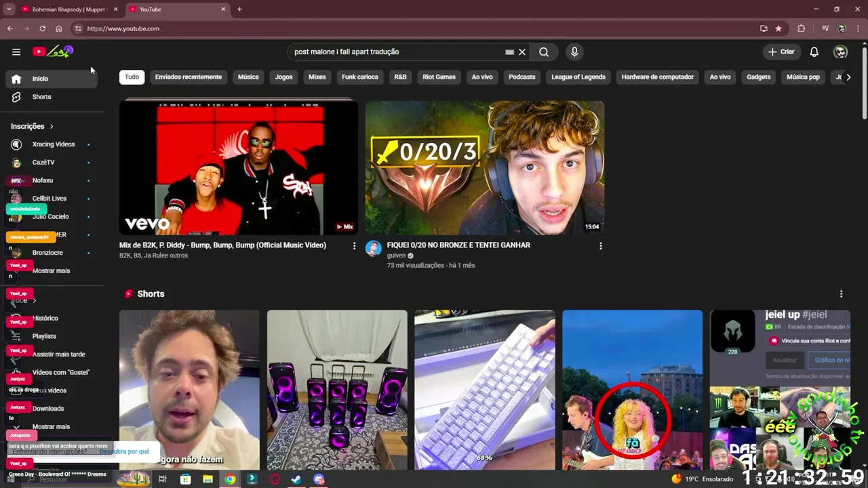Open options for FIQUEI 0/20 video
The height and width of the screenshot is (488, 868).
point(601,246)
